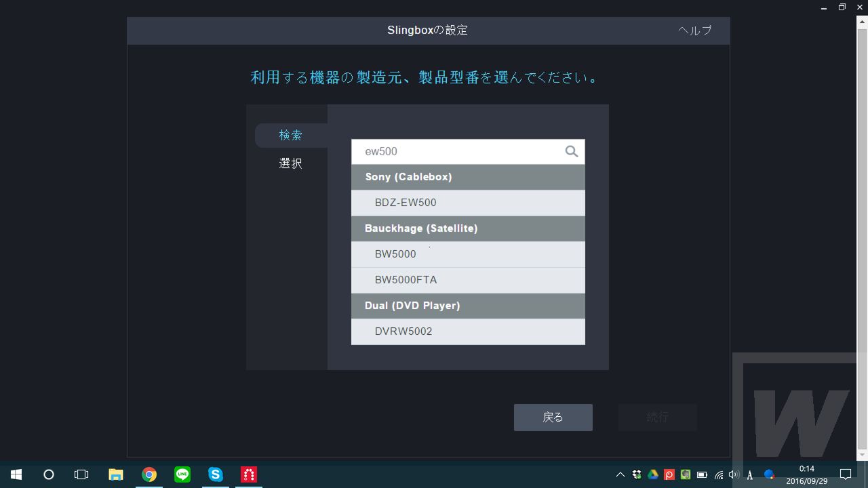
Task: Switch to the 選択 tab
Action: [x=291, y=163]
